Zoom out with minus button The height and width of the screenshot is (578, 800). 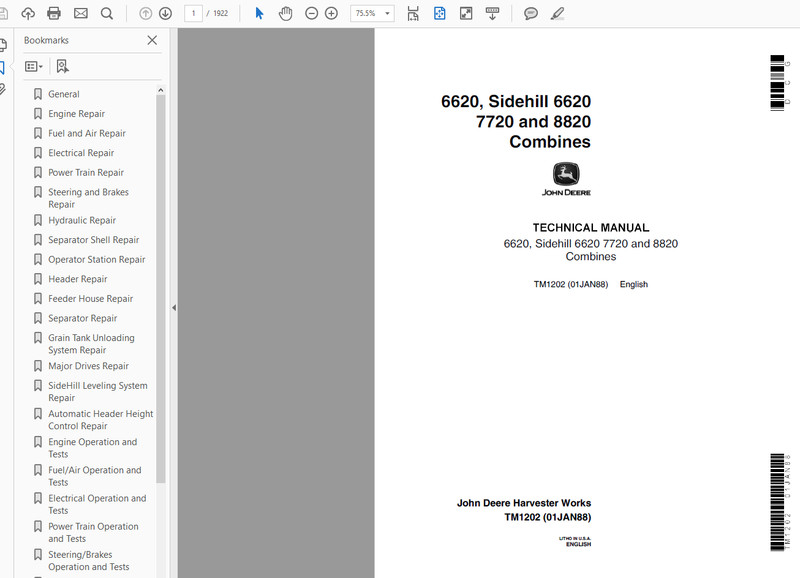(x=311, y=13)
